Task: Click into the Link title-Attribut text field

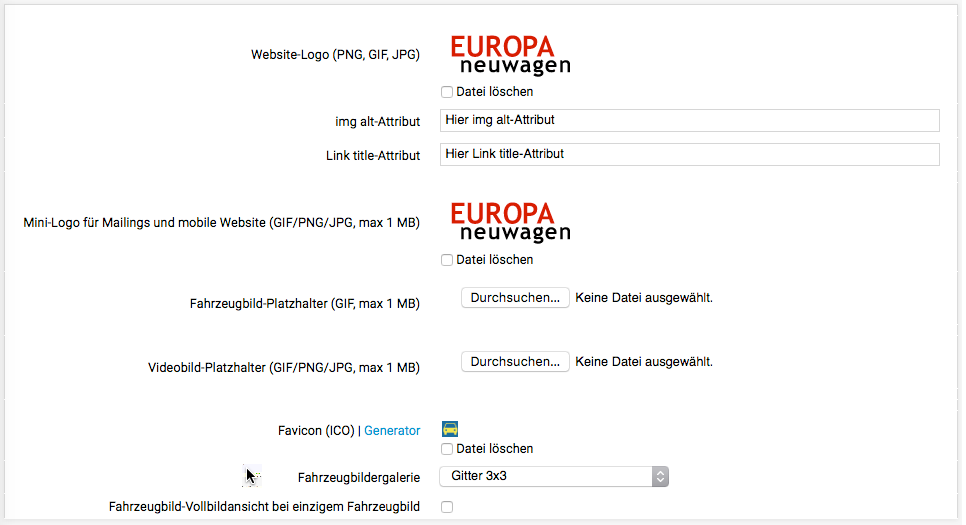Action: pos(689,154)
